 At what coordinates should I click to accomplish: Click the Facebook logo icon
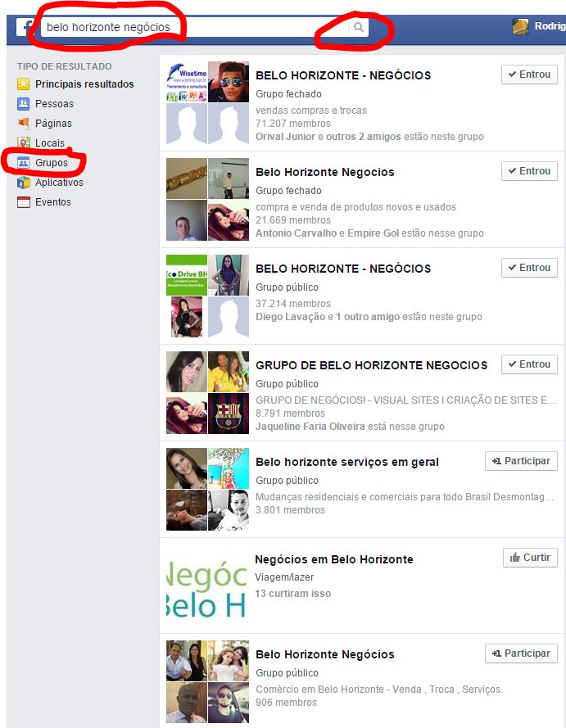point(24,27)
